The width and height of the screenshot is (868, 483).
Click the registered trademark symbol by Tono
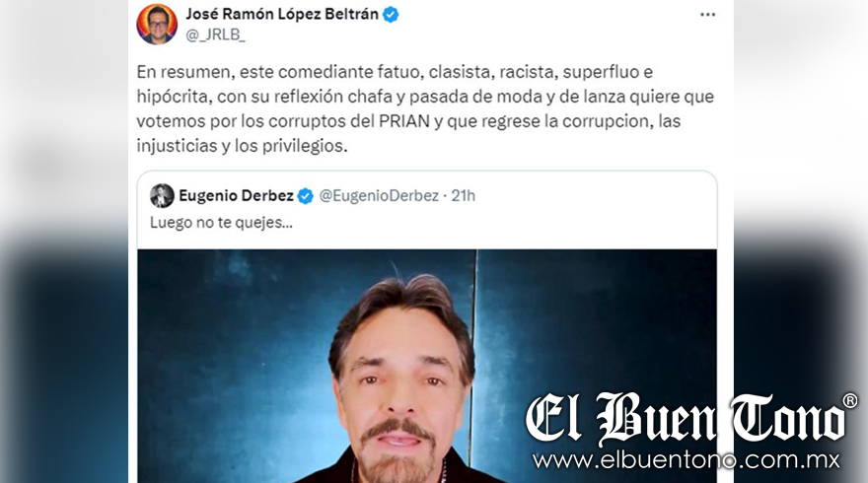click(849, 400)
